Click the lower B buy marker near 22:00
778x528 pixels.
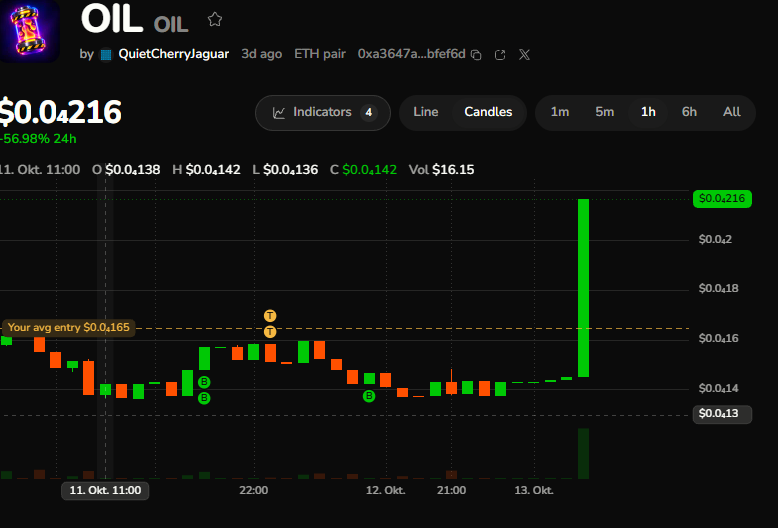coord(204,398)
